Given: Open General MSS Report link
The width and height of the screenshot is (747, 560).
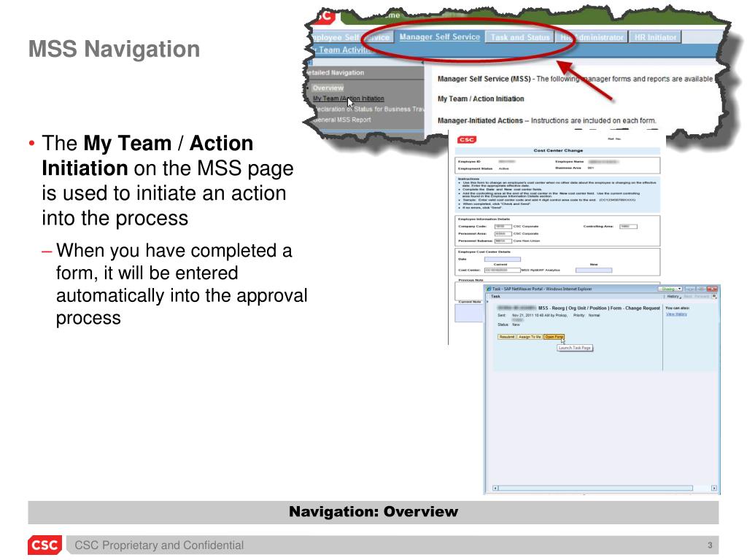Looking at the screenshot, I should click(x=341, y=120).
